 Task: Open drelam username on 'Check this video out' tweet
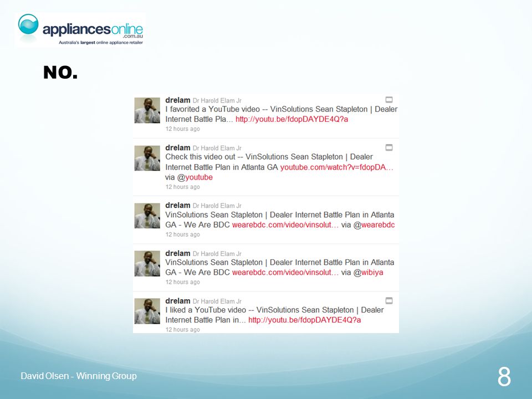(x=177, y=147)
